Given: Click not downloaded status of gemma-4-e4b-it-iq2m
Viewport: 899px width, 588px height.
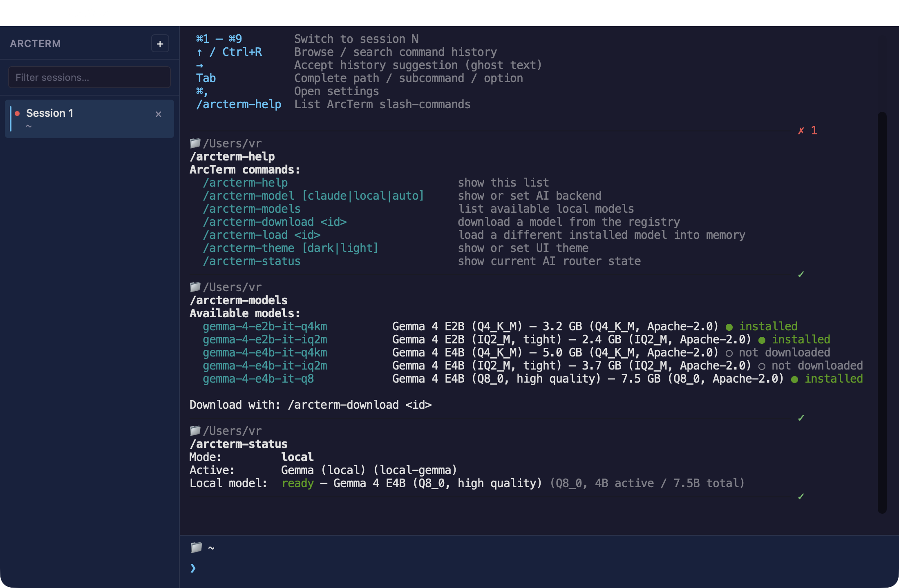Looking at the screenshot, I should coord(811,366).
